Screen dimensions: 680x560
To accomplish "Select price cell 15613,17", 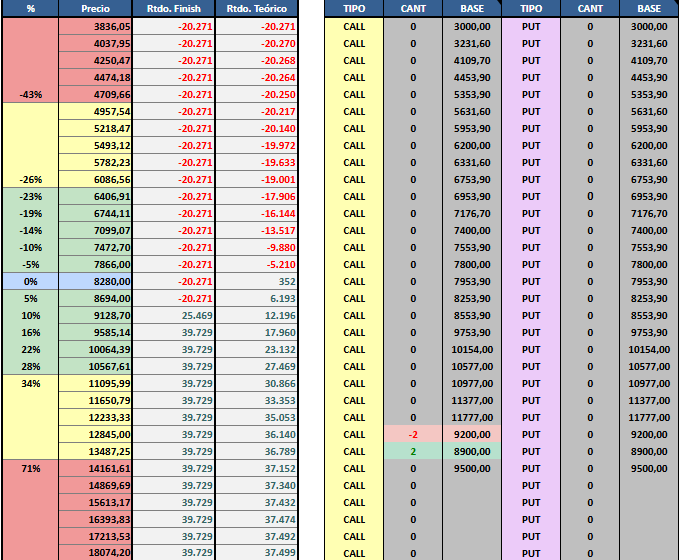I will tap(95, 502).
